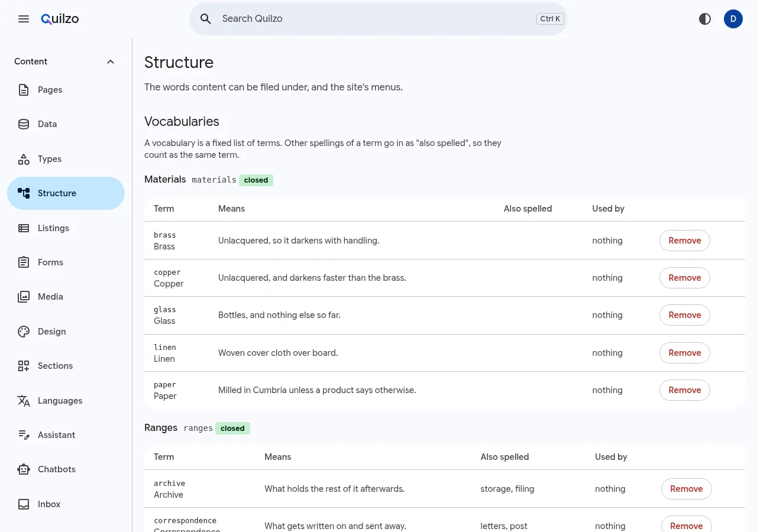Click the Languages translate icon

click(x=24, y=401)
